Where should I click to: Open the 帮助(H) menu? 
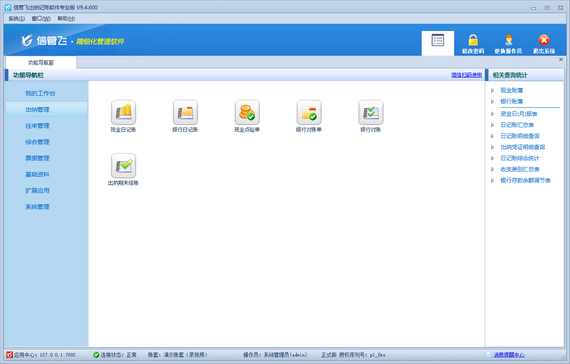click(66, 19)
